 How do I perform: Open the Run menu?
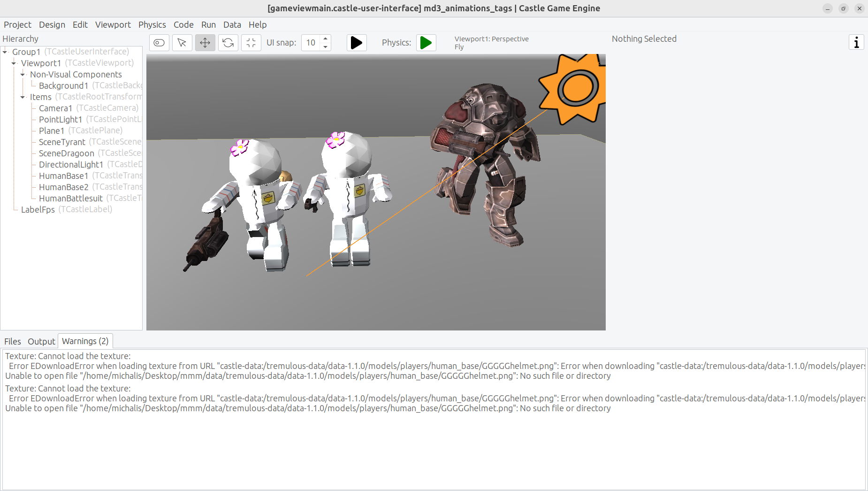coord(208,24)
